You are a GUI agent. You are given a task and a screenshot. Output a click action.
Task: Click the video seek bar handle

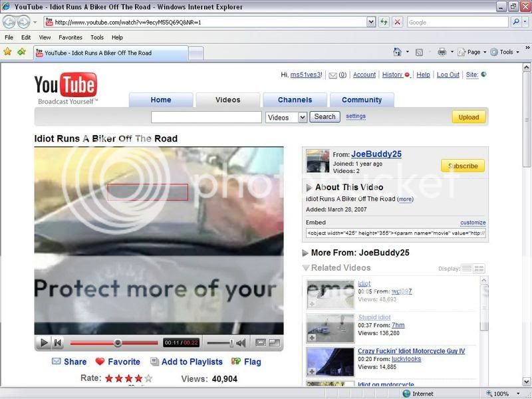[x=118, y=343]
